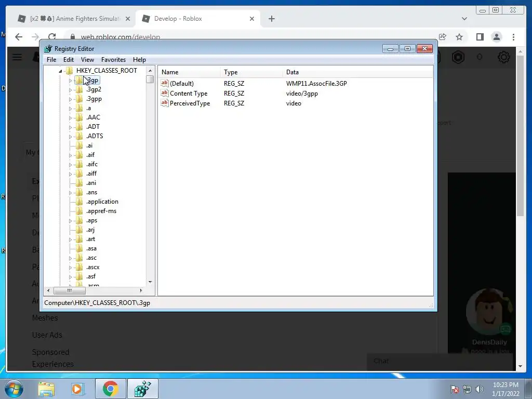Viewport: 532px width, 399px height.
Task: Select the Content Type value string icon
Action: pyautogui.click(x=165, y=93)
